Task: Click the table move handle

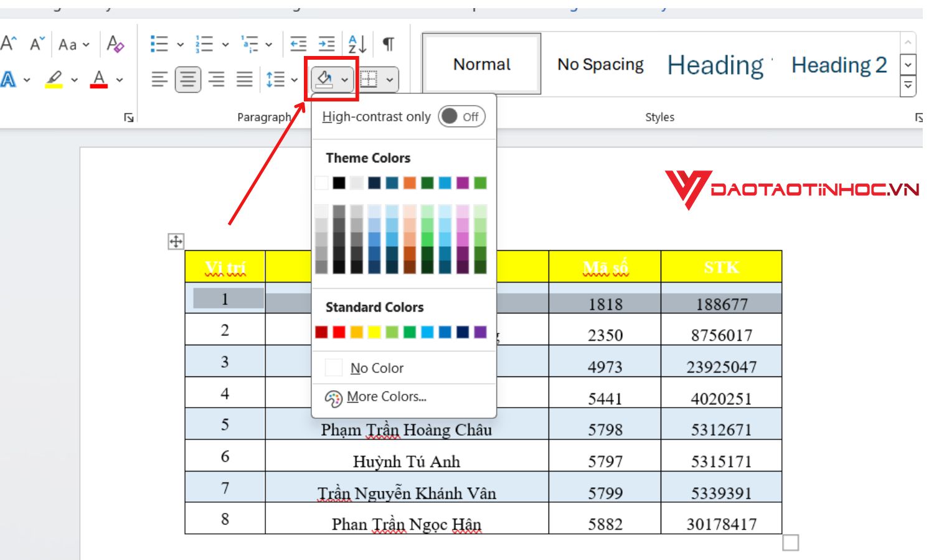Action: point(176,241)
